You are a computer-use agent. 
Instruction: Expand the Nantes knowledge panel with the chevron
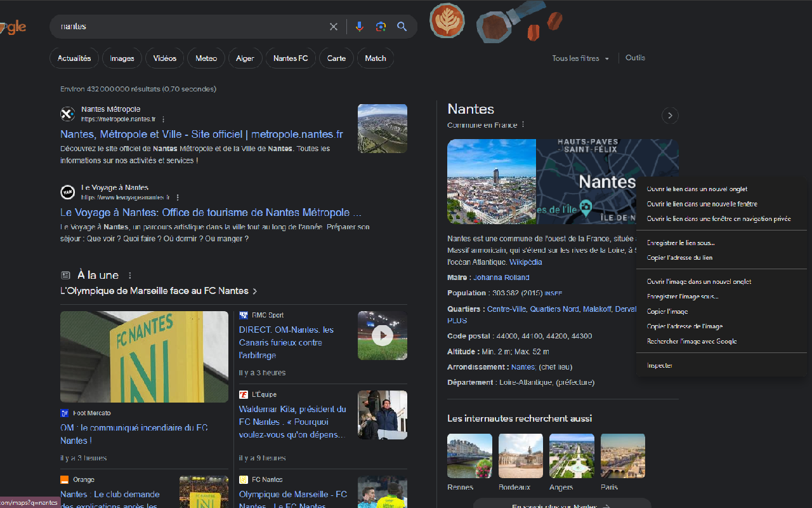point(670,116)
